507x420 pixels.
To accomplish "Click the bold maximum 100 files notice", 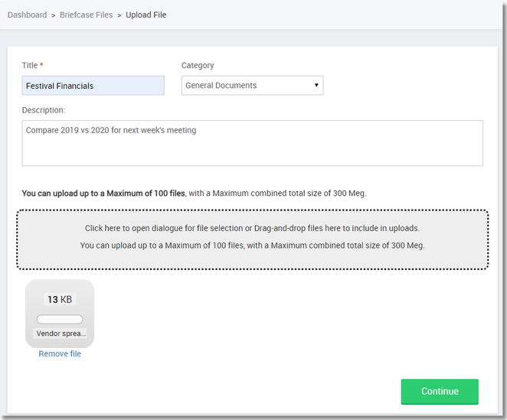I will click(103, 194).
